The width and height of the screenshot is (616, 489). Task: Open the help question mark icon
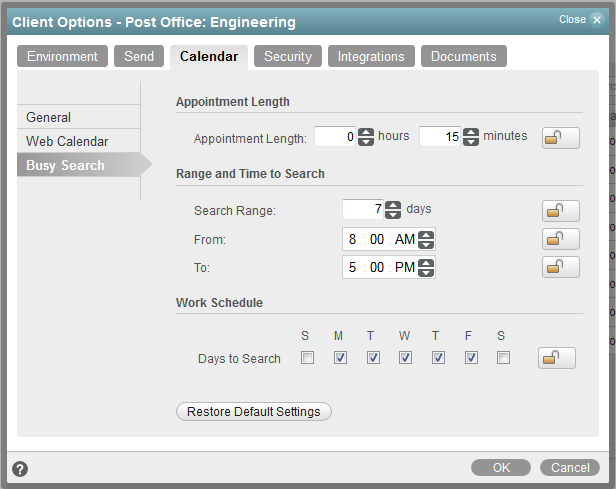pyautogui.click(x=20, y=468)
